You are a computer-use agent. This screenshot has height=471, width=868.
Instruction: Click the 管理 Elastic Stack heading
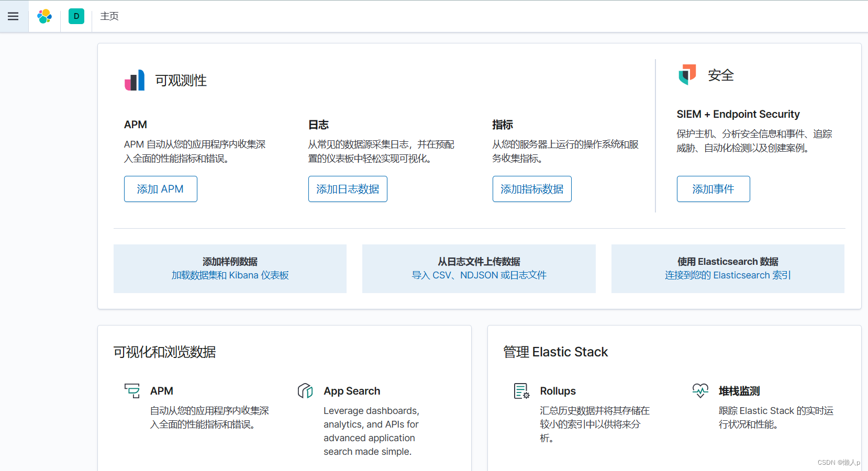pyautogui.click(x=555, y=352)
